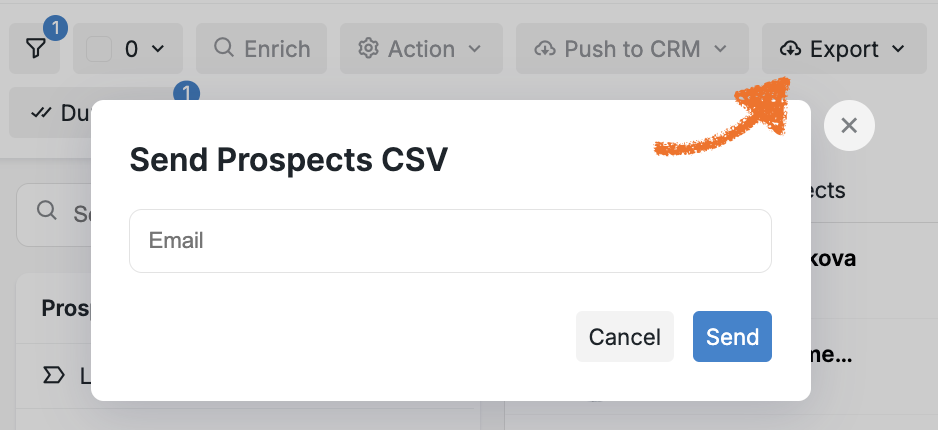Image resolution: width=938 pixels, height=430 pixels.
Task: Click the filter count badge
Action: tap(56, 28)
